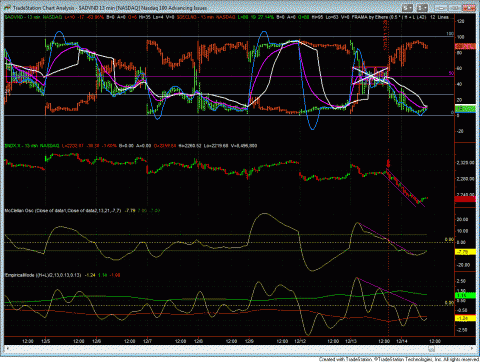The height and width of the screenshot is (362, 480).
Task: Maximize the Chart Analysis window
Action: point(455,7)
